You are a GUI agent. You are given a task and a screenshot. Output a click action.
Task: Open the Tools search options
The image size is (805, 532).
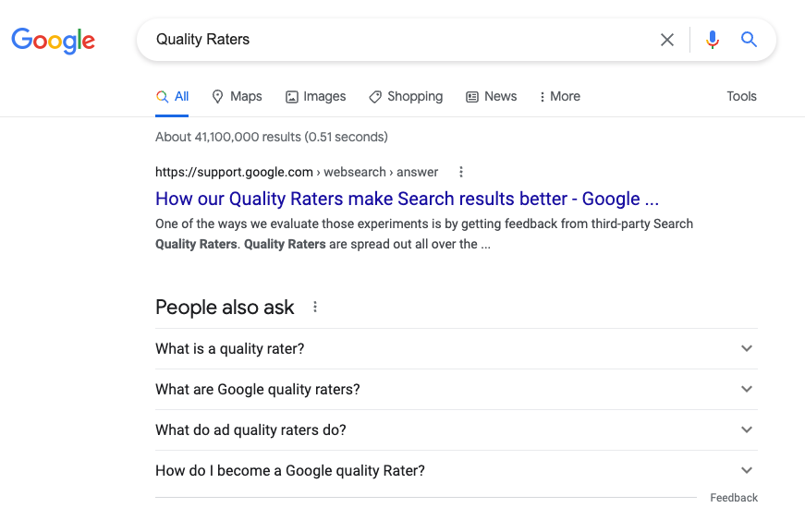(741, 96)
